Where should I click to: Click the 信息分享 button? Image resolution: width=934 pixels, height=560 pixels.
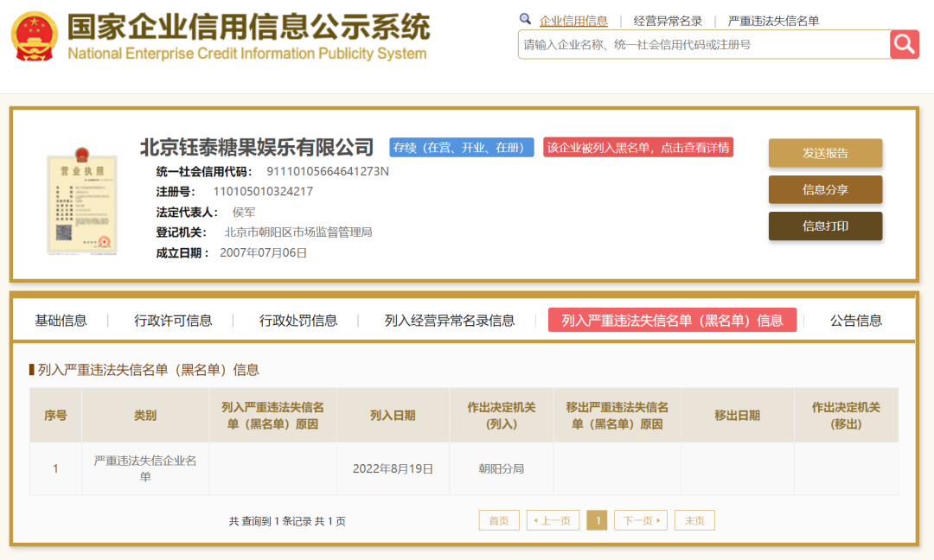[825, 188]
